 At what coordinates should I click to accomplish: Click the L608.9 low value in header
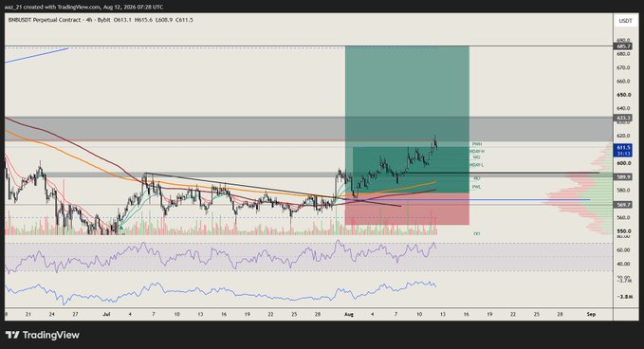(164, 20)
